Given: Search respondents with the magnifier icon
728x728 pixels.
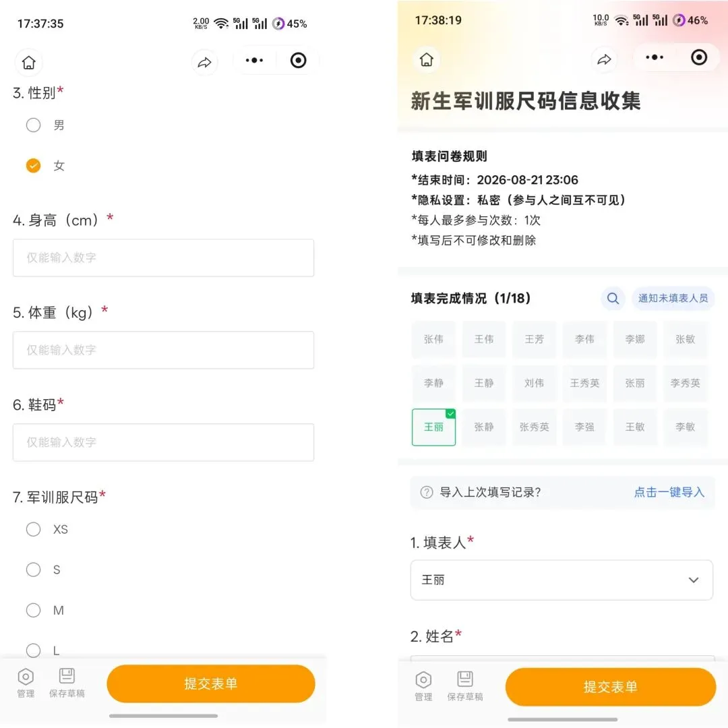Looking at the screenshot, I should click(x=613, y=298).
